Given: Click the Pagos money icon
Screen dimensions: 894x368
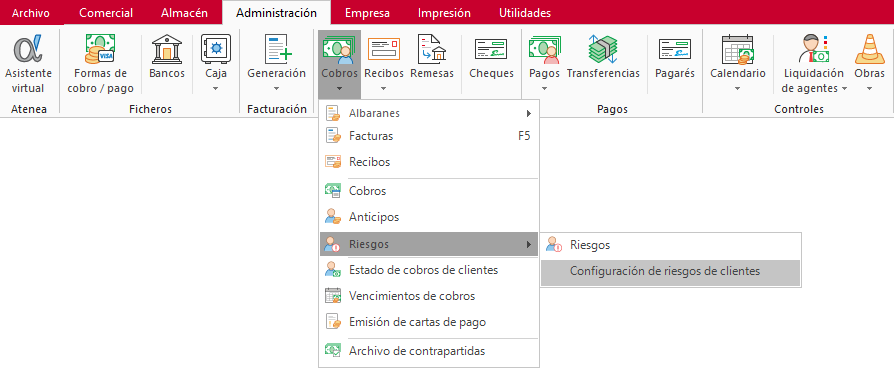Looking at the screenshot, I should tap(544, 49).
